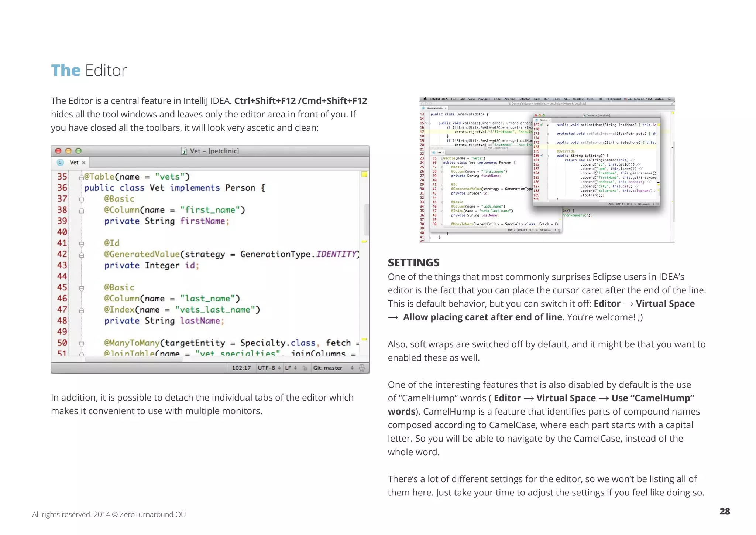Click the volume icon in the macOS menu bar
Image resolution: width=756 pixels, height=535 pixels.
coord(601,99)
